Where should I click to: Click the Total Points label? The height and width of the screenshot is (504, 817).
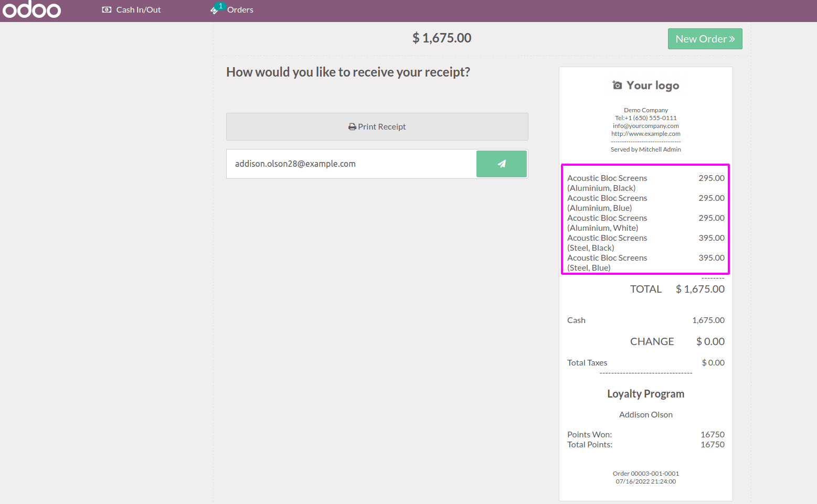point(590,445)
